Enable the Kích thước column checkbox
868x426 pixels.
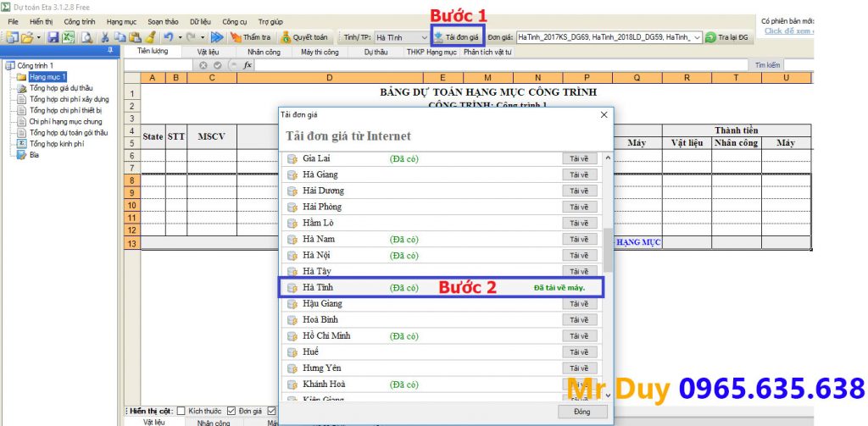[x=182, y=411]
